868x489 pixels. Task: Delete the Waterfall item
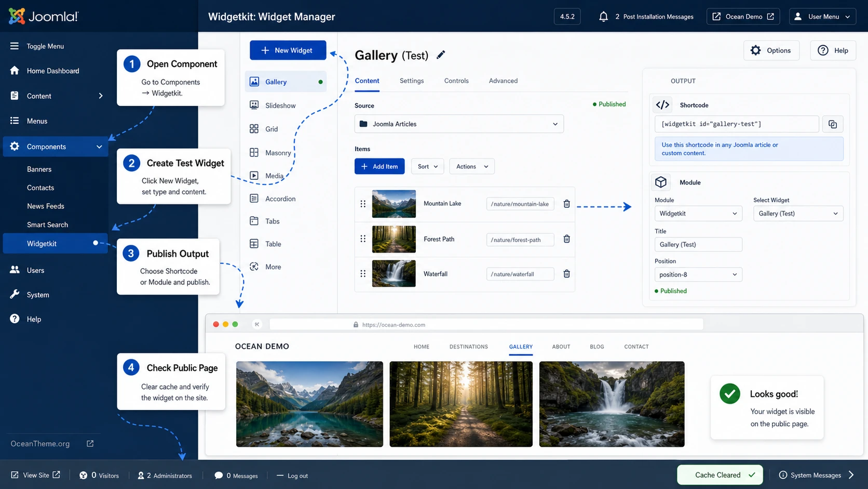(567, 274)
